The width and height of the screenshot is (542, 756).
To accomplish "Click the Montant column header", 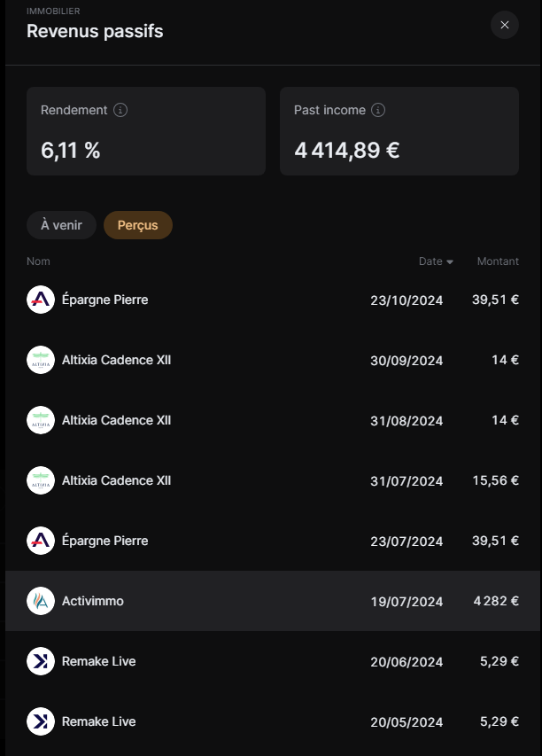I will click(x=498, y=261).
